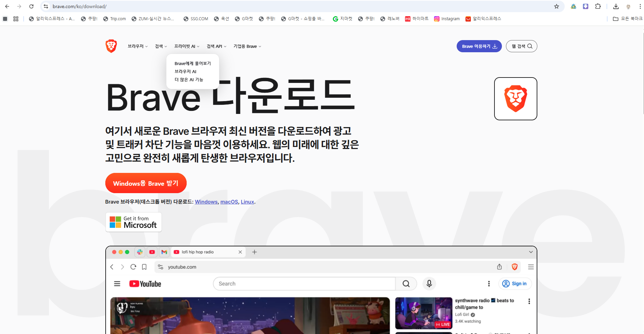
Task: Click the Windows download link
Action: click(206, 202)
